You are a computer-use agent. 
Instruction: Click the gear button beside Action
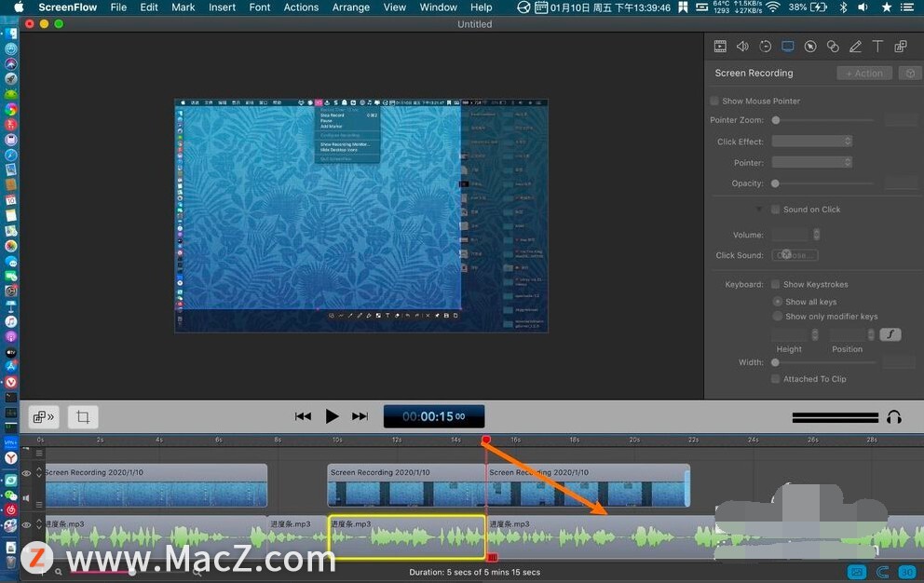(910, 73)
